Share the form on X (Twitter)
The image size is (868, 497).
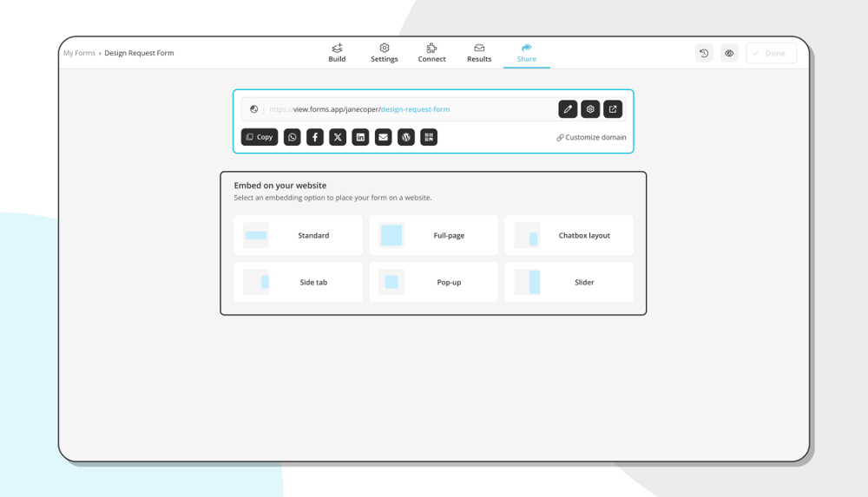click(338, 137)
